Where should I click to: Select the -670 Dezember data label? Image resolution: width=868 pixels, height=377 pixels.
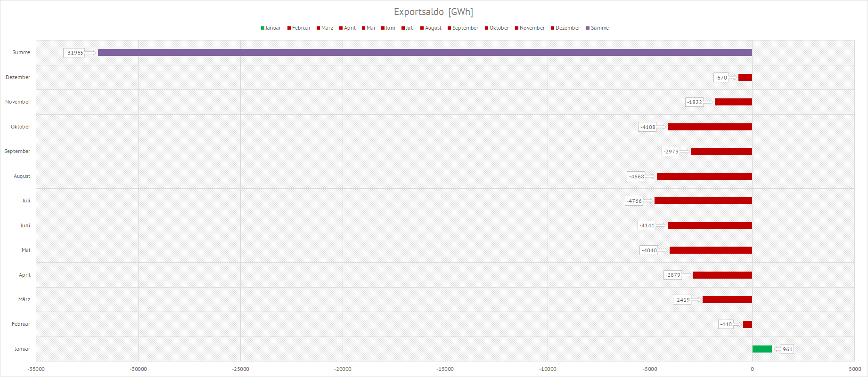click(x=721, y=78)
